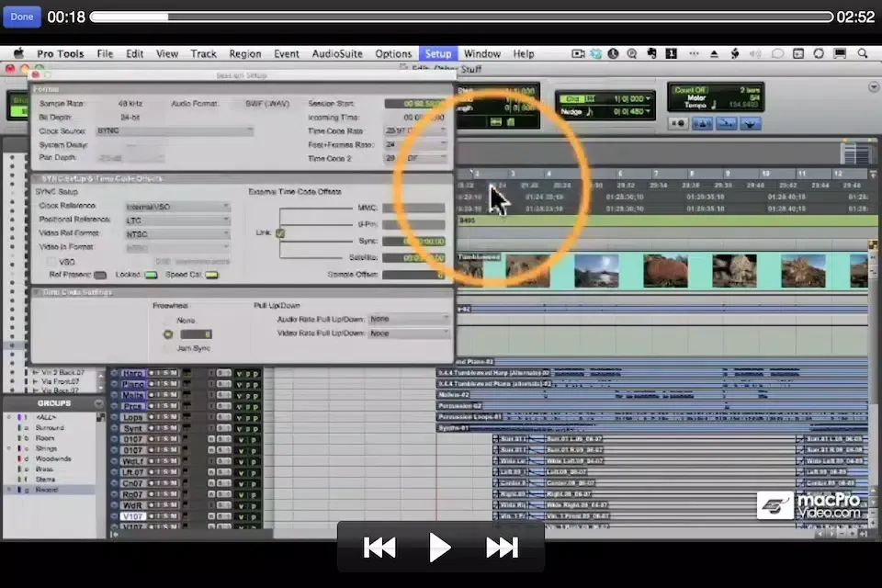Seek using the video progress bar

tap(461, 17)
